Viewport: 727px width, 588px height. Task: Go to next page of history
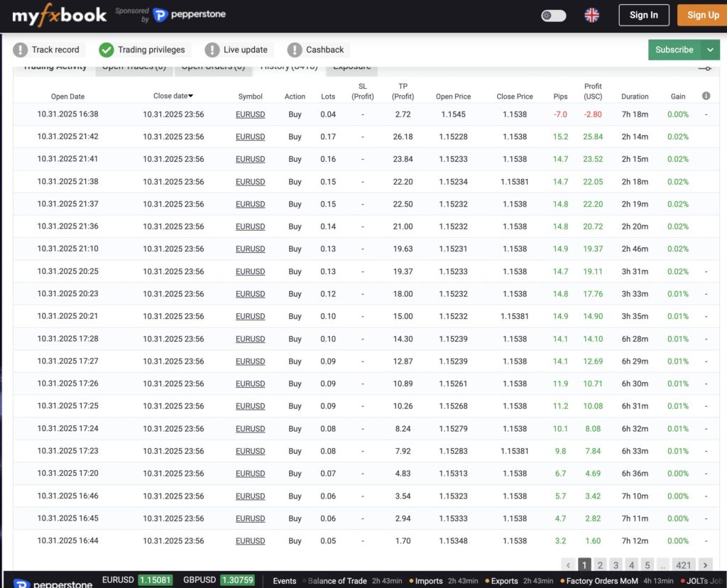(705, 565)
